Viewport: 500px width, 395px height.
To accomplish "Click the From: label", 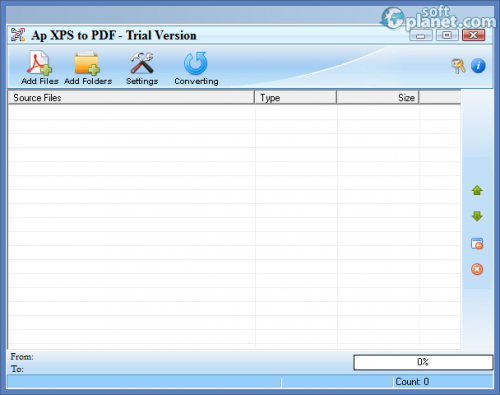I will 22,357.
